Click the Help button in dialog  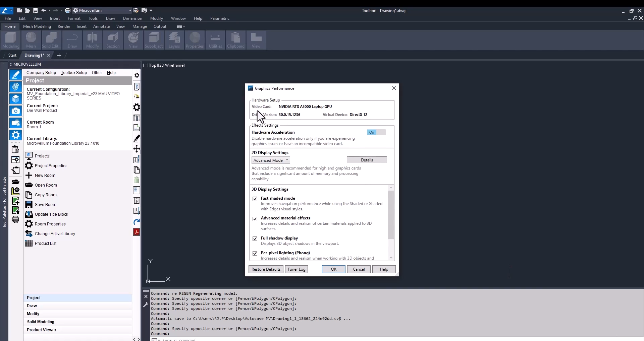(384, 269)
